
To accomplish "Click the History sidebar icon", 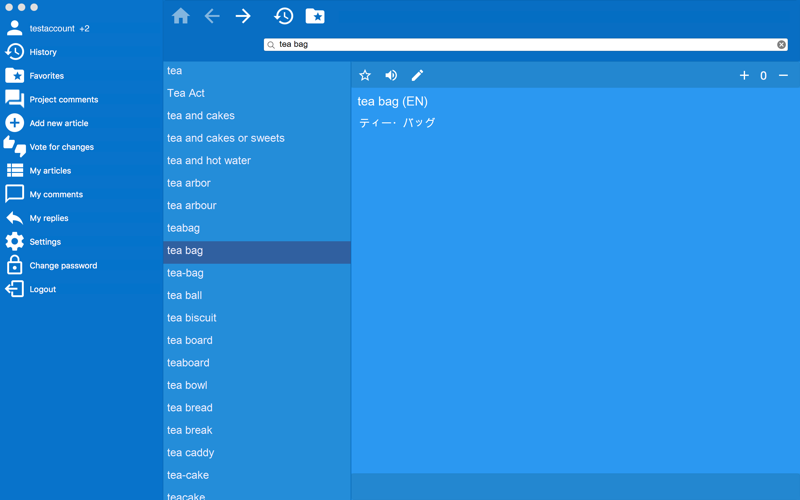I will point(14,52).
